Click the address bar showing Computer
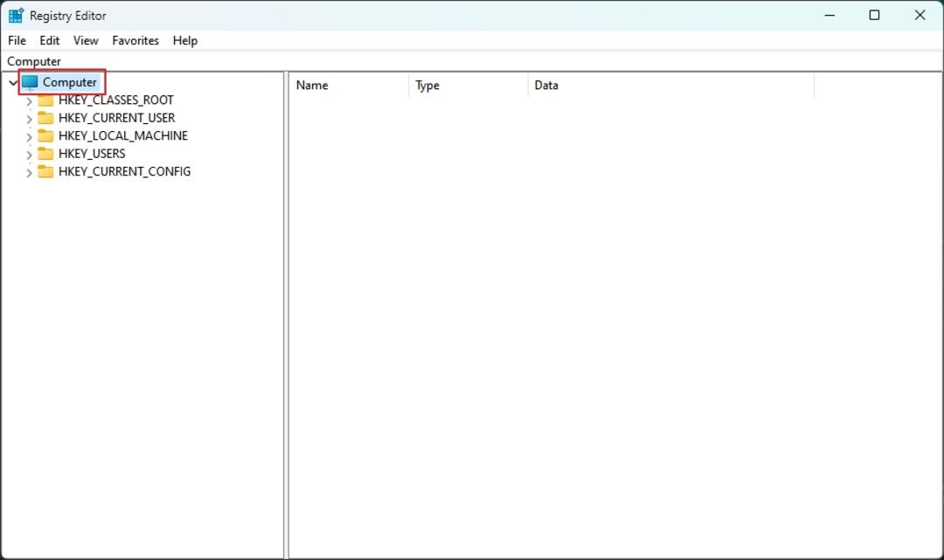Image resolution: width=944 pixels, height=560 pixels. [472, 61]
